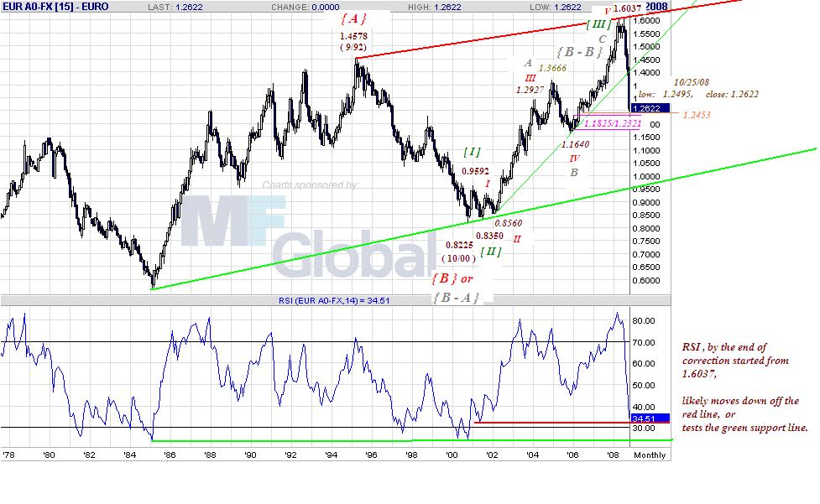The height and width of the screenshot is (504, 820).
Task: Select the note line 'RSI , by the end of'
Action: (724, 347)
